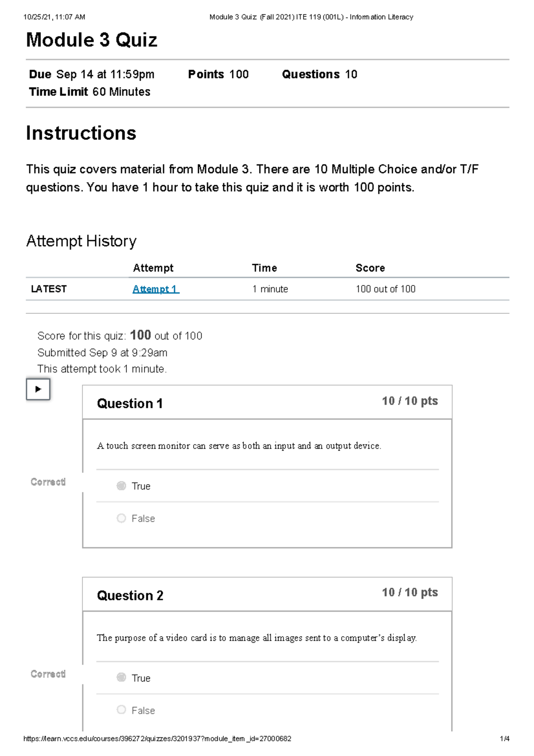Click the 10 / 10 pts score on Question 2
Screen dimensions: 534x756
coord(410,593)
